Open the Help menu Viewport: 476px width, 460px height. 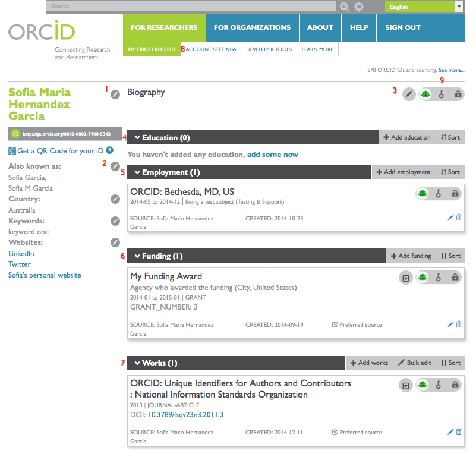click(x=359, y=27)
